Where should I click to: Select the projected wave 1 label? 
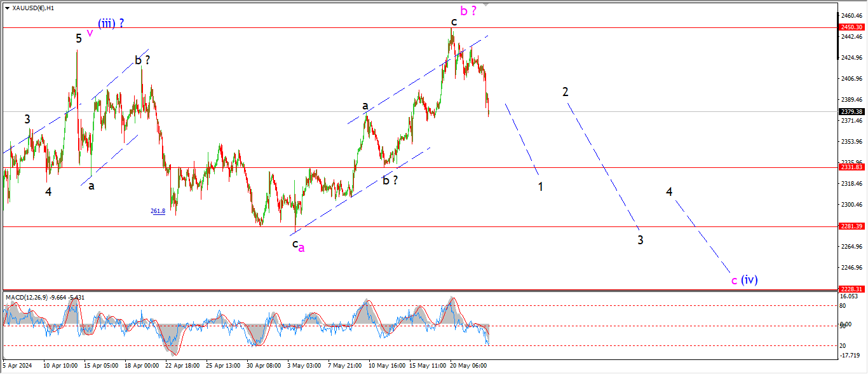540,186
